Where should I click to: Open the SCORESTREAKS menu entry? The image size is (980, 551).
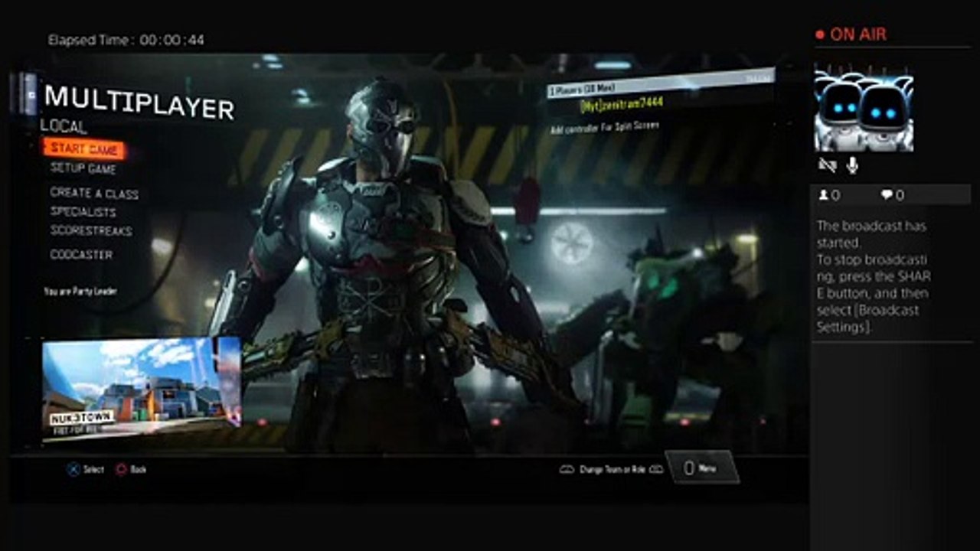tap(91, 230)
